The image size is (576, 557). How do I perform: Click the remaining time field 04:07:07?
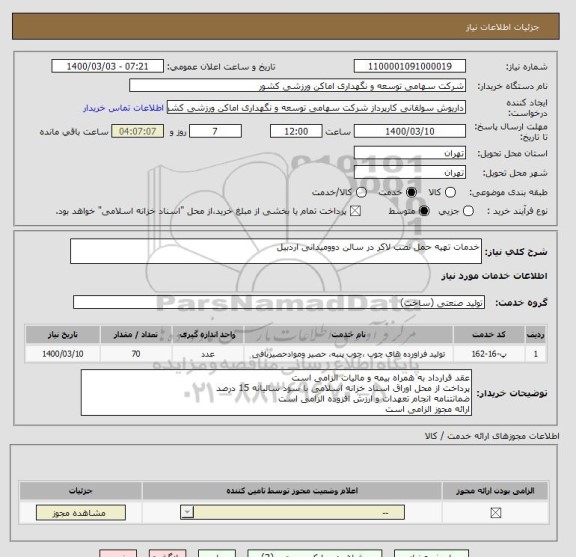[x=137, y=131]
